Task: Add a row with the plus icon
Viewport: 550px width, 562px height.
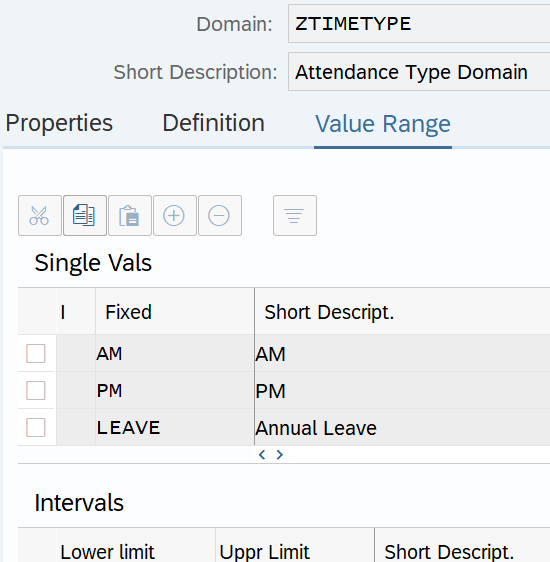Action: pyautogui.click(x=174, y=215)
